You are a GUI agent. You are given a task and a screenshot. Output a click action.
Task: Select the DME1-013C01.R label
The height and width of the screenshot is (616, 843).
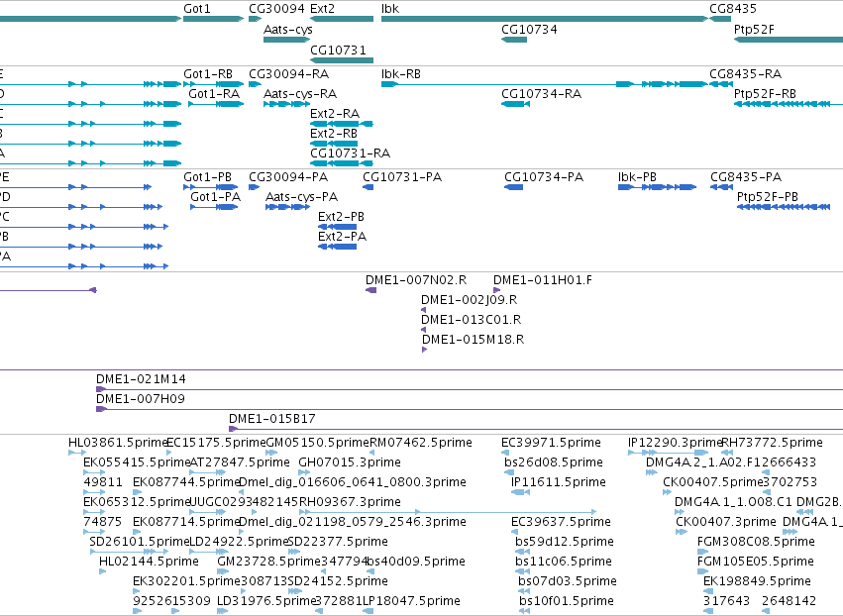point(471,320)
